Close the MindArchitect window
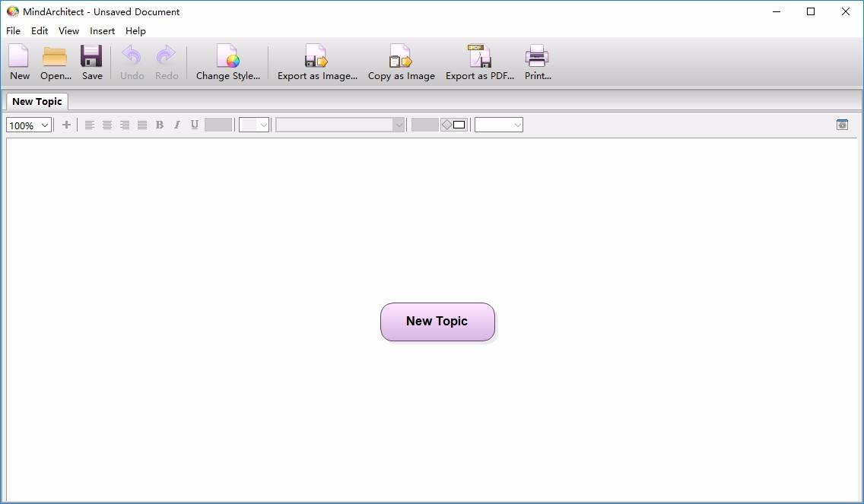This screenshot has width=864, height=504. (845, 11)
